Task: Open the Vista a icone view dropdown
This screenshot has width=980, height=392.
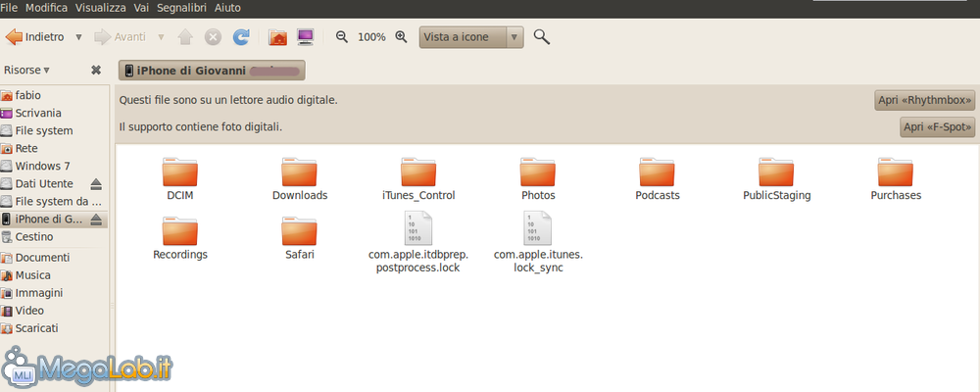Action: (471, 37)
